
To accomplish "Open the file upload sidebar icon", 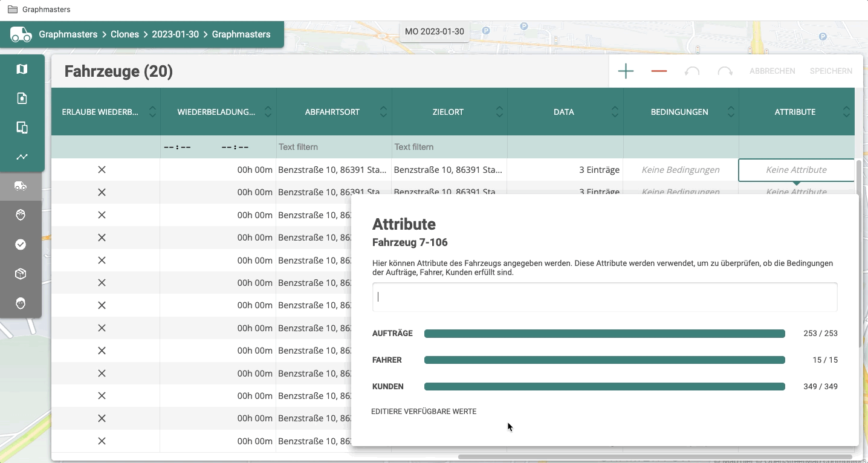I will click(22, 98).
